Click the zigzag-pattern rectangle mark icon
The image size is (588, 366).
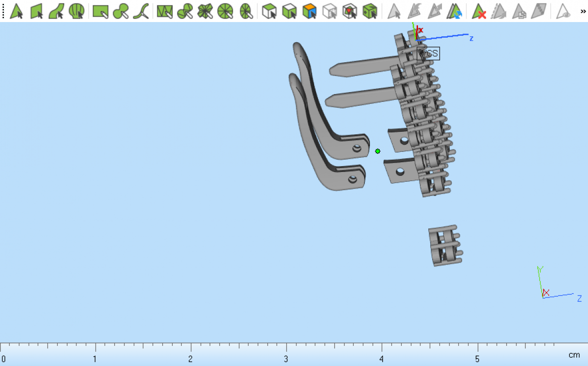pyautogui.click(x=165, y=11)
